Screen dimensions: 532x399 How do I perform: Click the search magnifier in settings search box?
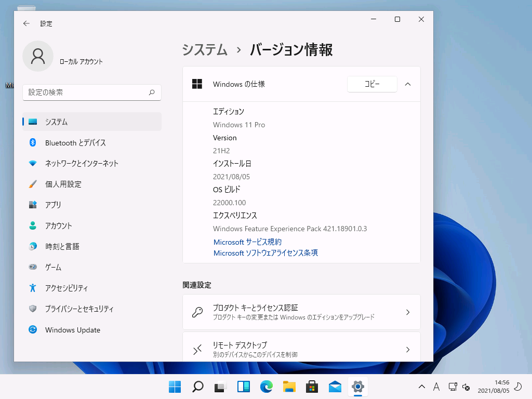point(152,92)
